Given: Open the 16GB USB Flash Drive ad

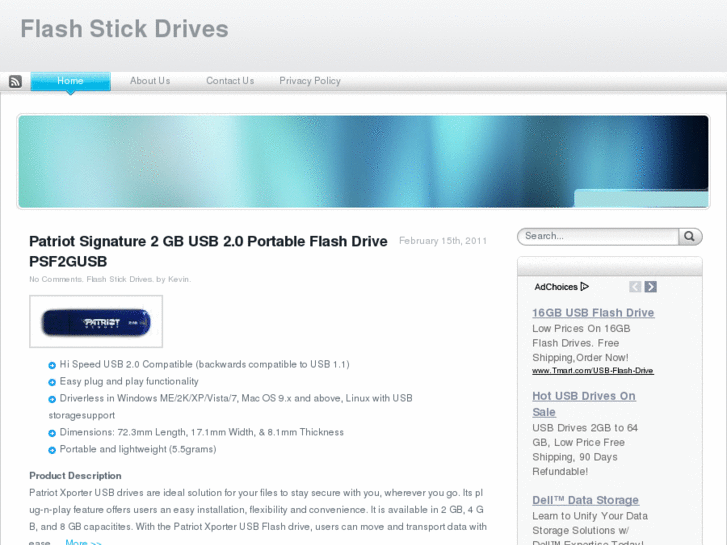Looking at the screenshot, I should [593, 313].
